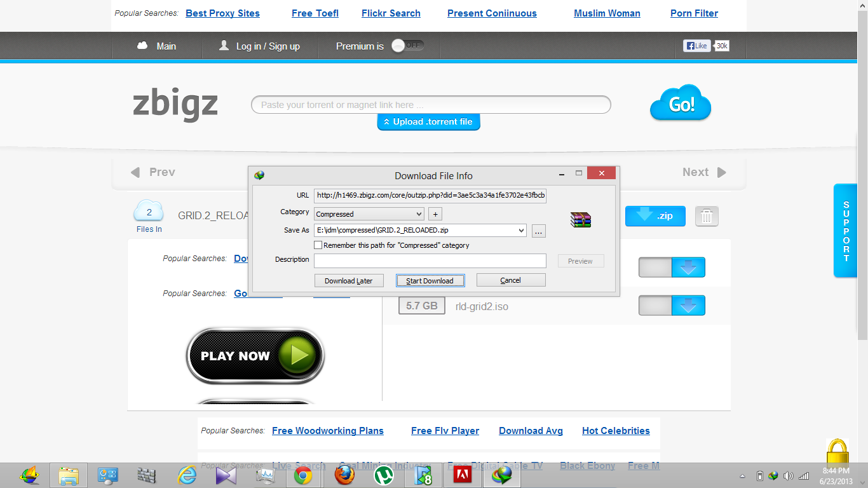Click the Start Download button

point(430,280)
